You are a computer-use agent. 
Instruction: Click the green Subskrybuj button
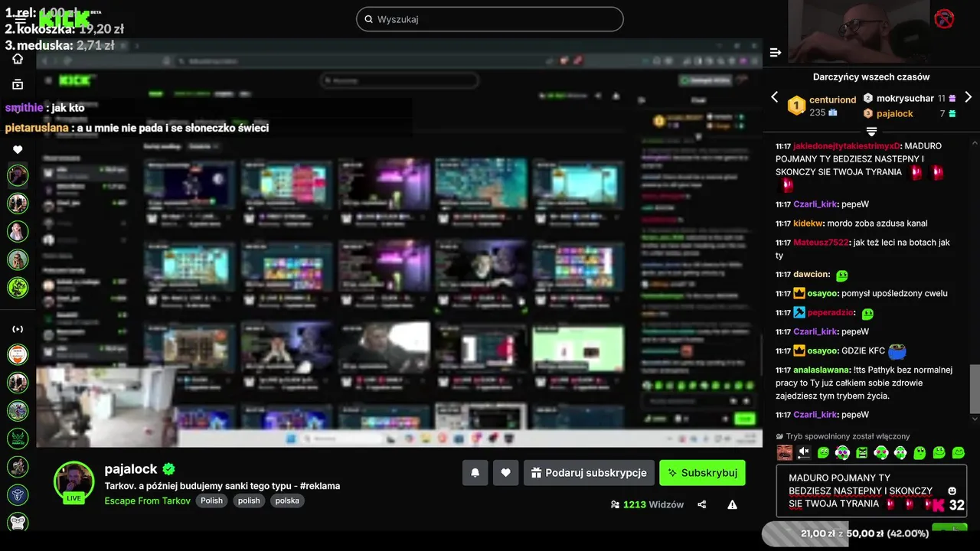pyautogui.click(x=702, y=473)
